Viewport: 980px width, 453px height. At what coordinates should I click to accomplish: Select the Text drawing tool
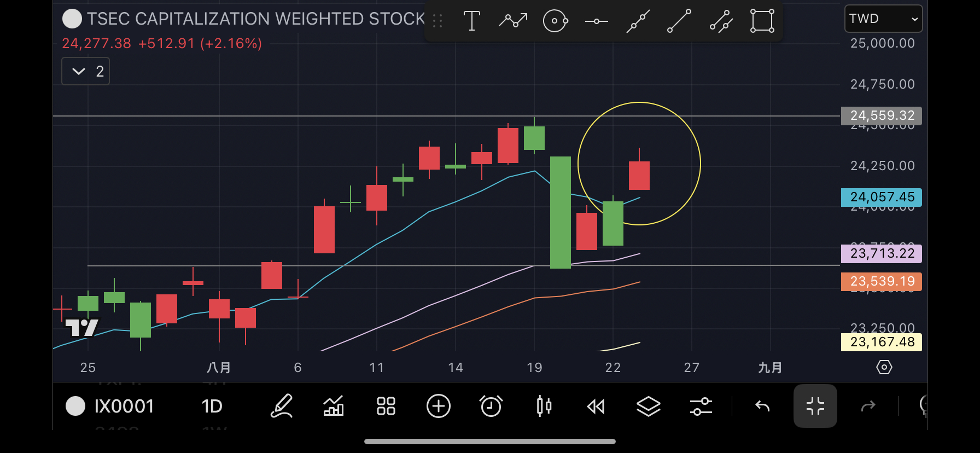click(x=471, y=21)
